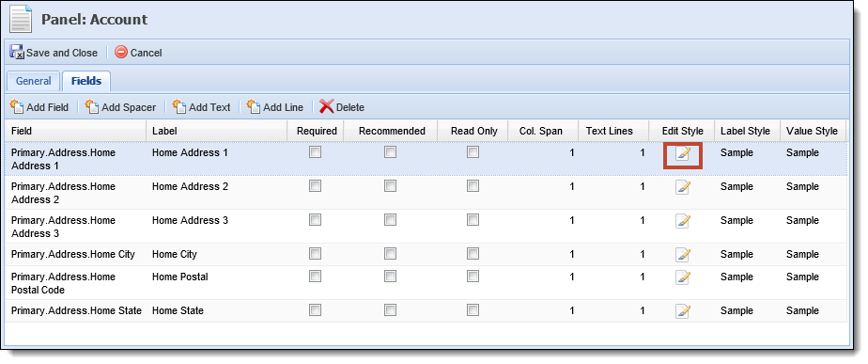Click the Save and Close disk icon

17,52
